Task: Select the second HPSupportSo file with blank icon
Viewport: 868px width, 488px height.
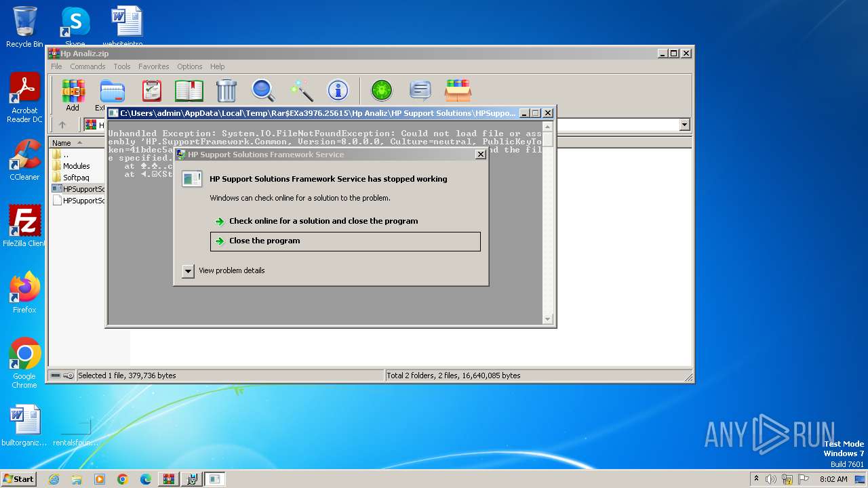Action: [78, 201]
